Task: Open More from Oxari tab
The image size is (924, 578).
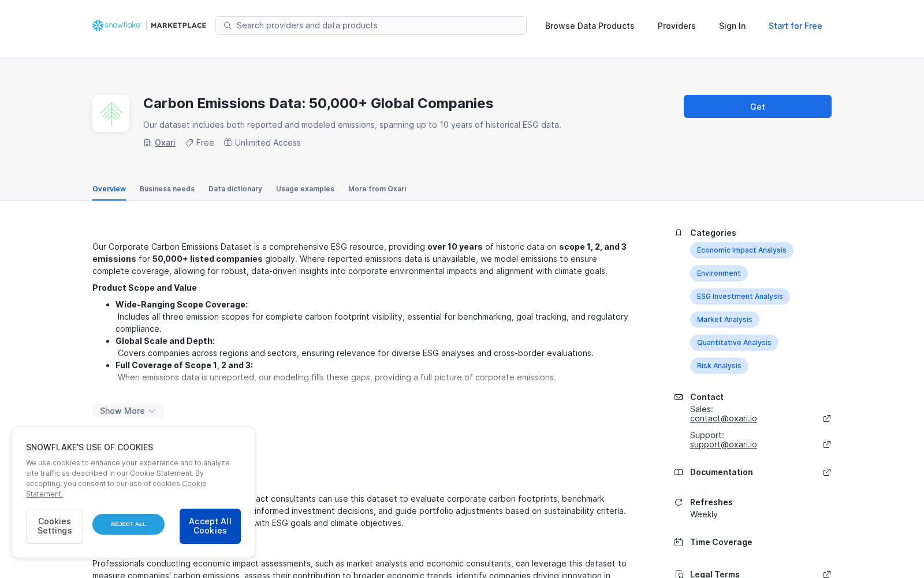Action: (x=377, y=189)
